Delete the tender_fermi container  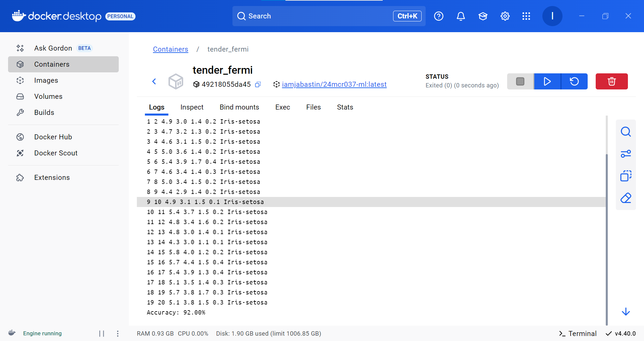click(x=612, y=81)
